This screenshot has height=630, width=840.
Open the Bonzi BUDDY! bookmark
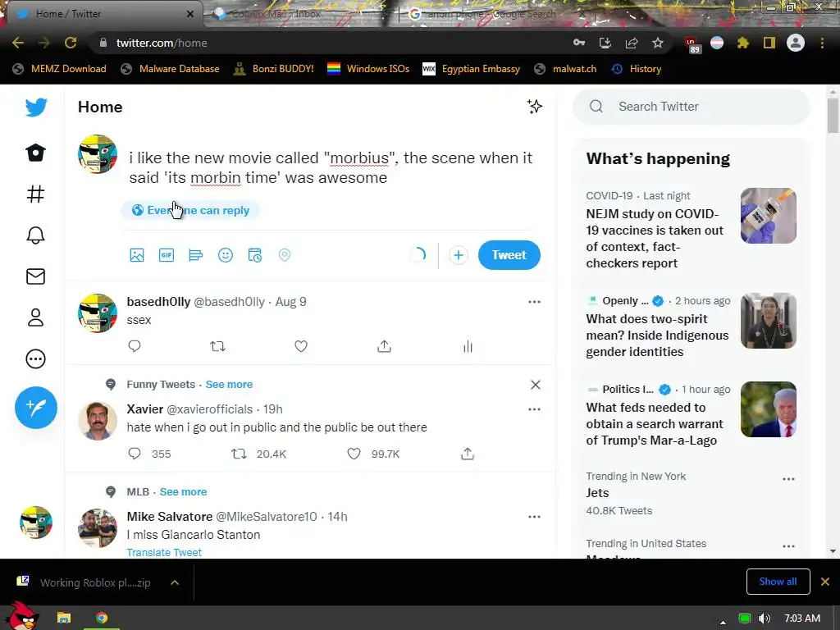(x=274, y=69)
